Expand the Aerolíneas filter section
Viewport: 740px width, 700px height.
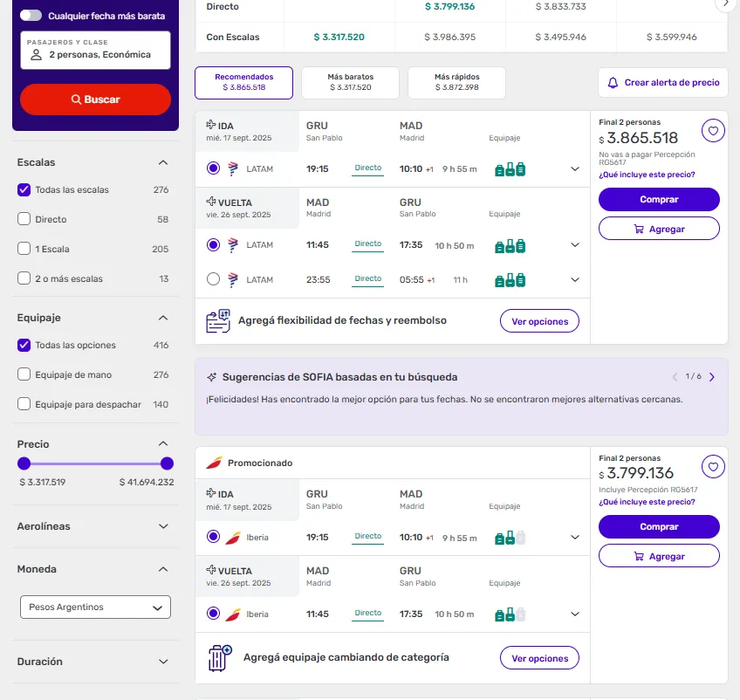coord(163,526)
